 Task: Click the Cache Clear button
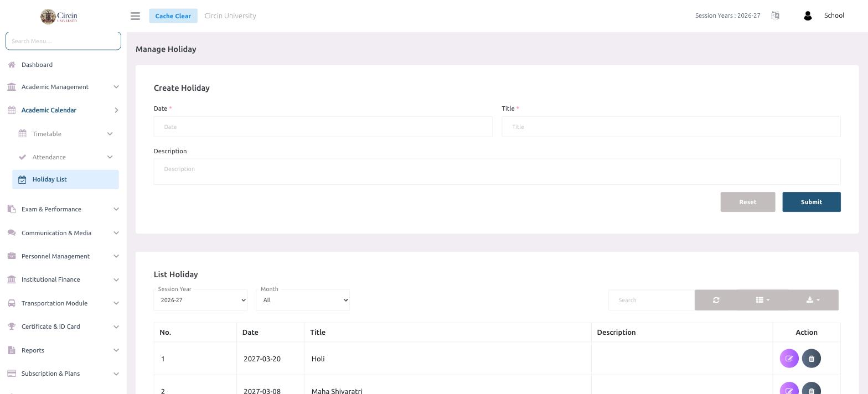point(173,16)
